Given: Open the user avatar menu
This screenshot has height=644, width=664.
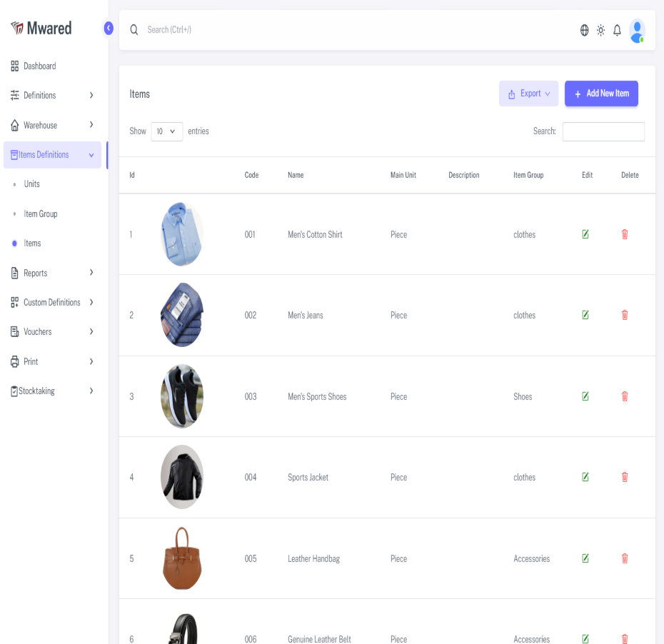Looking at the screenshot, I should [x=637, y=31].
